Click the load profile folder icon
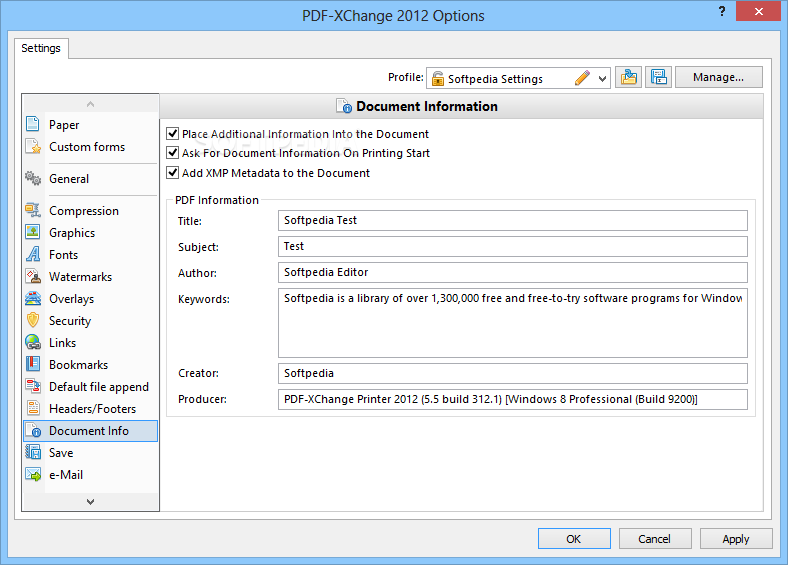 tap(628, 77)
